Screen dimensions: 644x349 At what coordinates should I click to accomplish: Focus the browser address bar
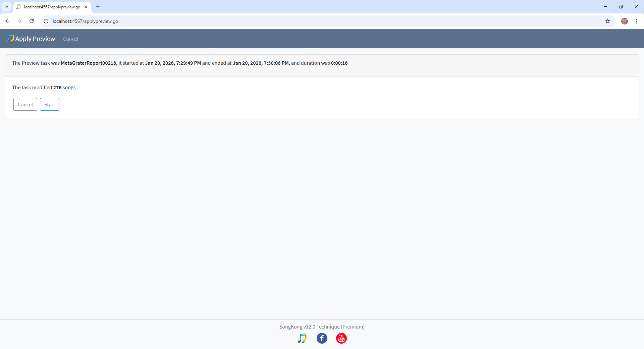(302, 21)
